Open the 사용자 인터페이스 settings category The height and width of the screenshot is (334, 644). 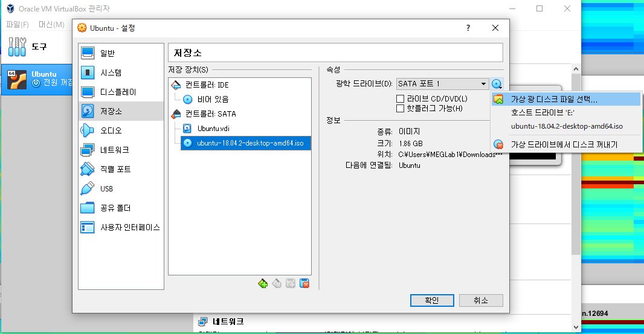pos(121,227)
